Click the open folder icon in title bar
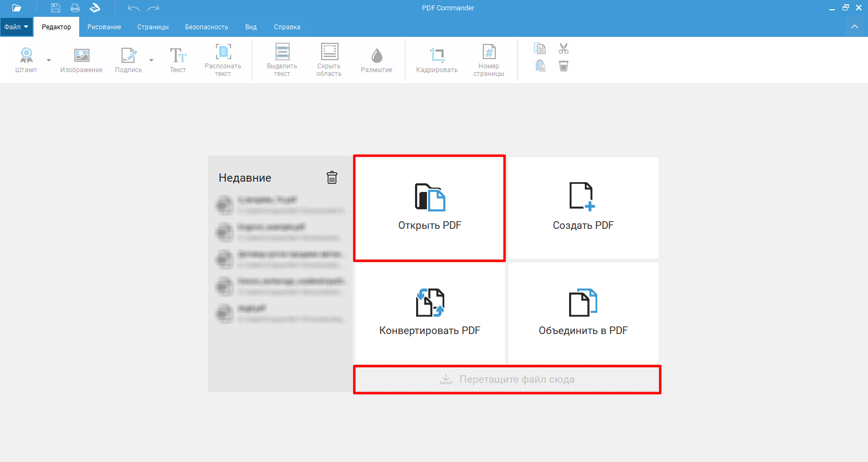 tap(16, 8)
